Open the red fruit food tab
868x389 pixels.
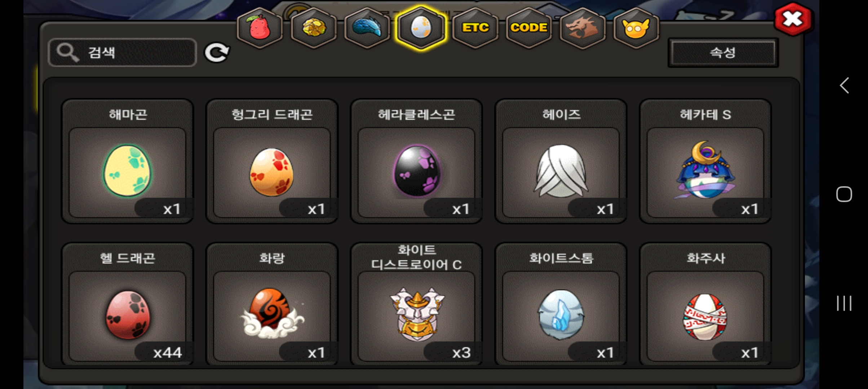[259, 28]
